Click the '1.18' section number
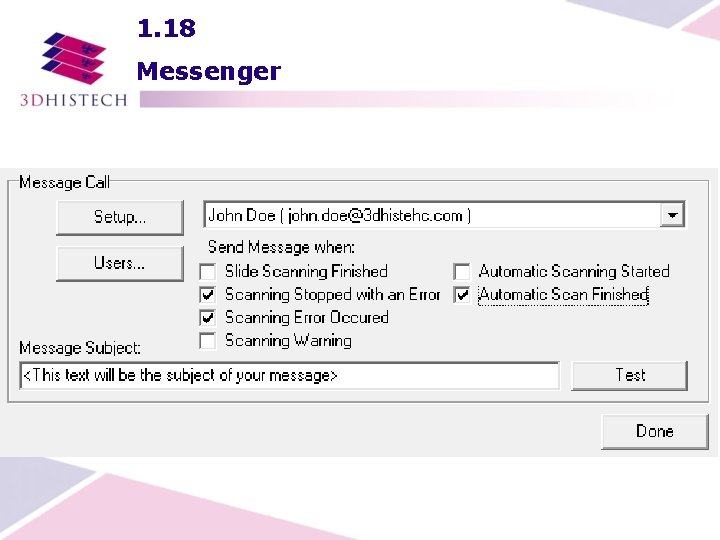Screen dimensions: 720x540 pyautogui.click(x=167, y=28)
